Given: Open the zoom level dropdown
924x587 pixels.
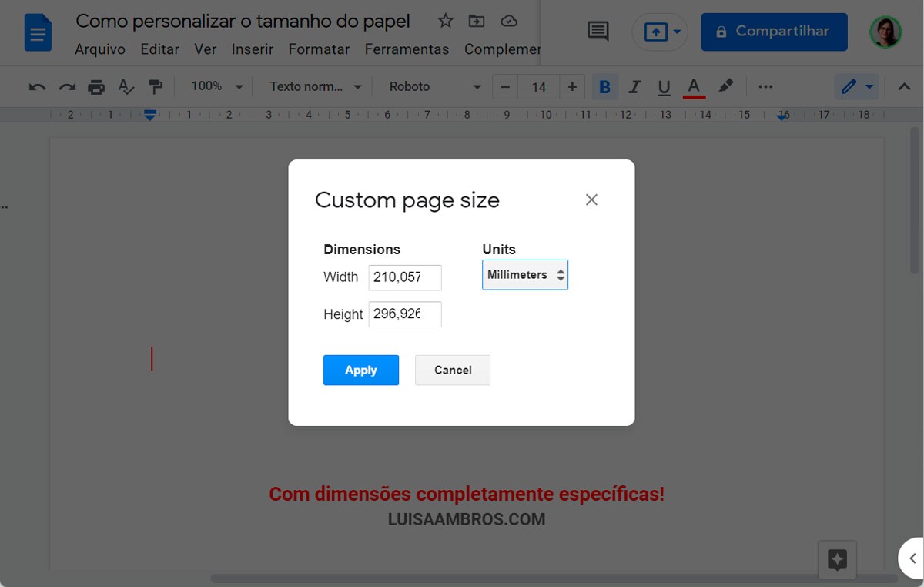Looking at the screenshot, I should 216,86.
